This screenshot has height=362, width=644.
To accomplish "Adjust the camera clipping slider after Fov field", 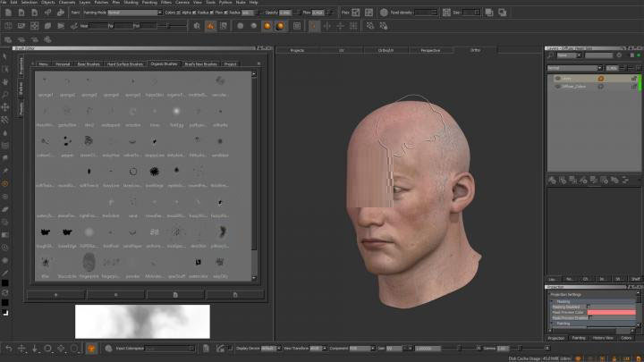I will click(168, 26).
